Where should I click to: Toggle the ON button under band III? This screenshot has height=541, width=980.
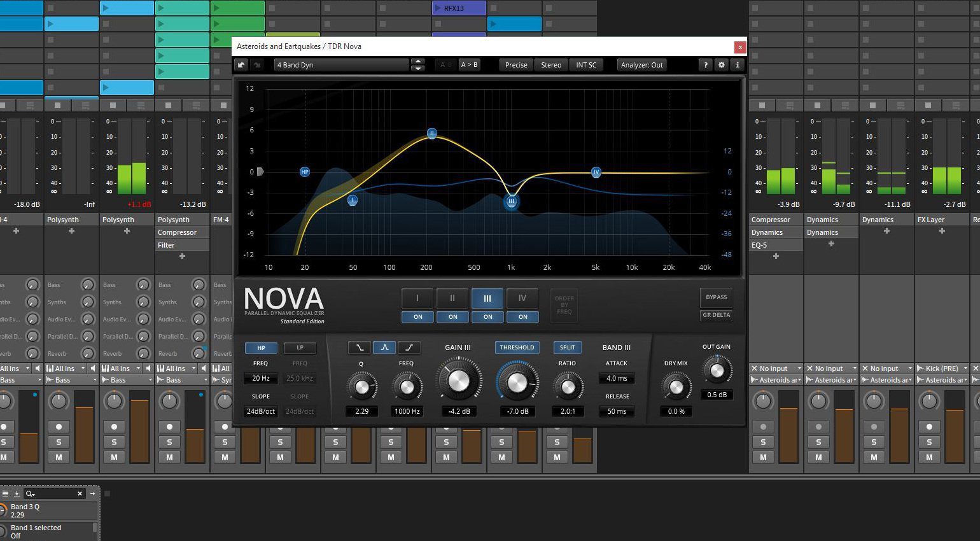point(488,317)
